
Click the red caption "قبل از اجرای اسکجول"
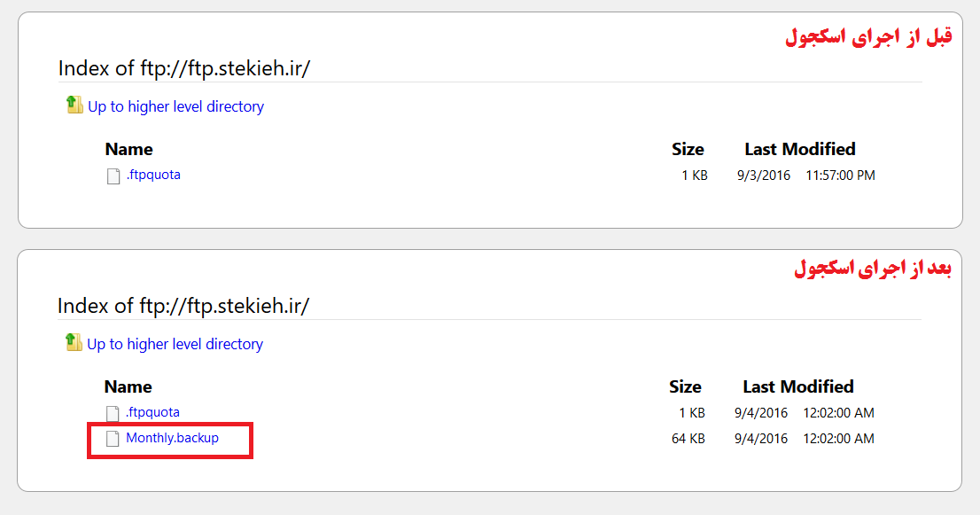click(868, 36)
